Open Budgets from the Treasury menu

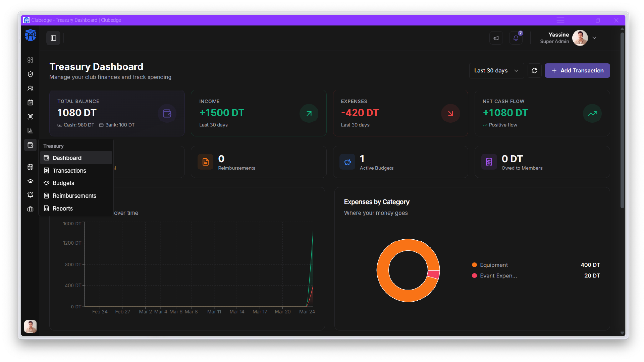point(63,183)
